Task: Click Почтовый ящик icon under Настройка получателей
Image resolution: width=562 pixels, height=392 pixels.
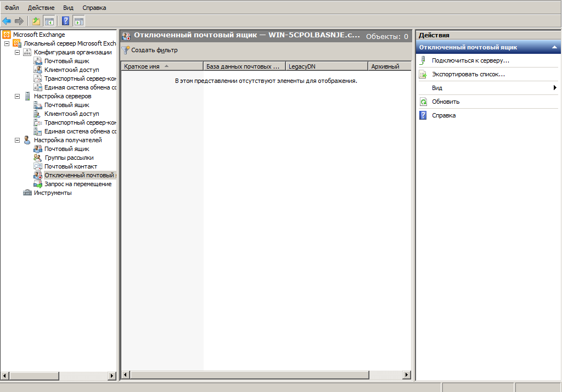Action: pos(38,149)
